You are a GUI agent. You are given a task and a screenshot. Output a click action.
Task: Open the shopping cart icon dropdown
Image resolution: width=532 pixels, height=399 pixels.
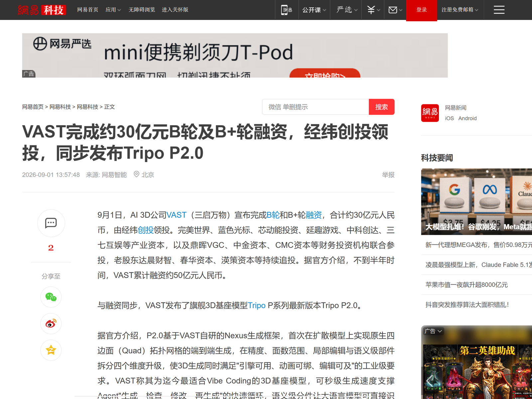click(x=373, y=10)
